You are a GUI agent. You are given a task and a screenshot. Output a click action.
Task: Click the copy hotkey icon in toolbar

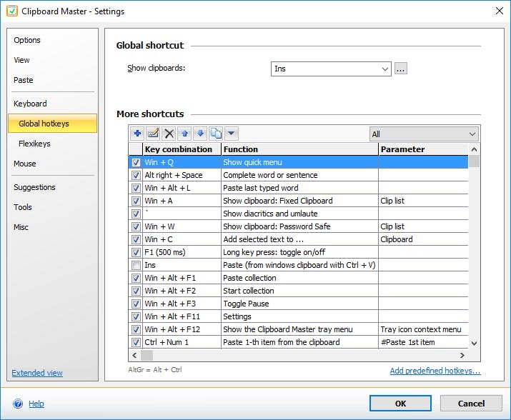[x=216, y=134]
